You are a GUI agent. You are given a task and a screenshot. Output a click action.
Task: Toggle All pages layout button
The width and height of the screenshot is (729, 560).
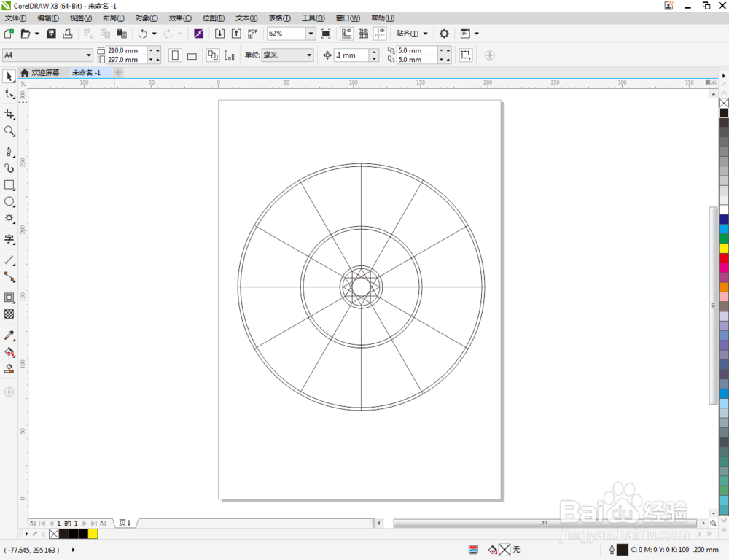coord(213,55)
